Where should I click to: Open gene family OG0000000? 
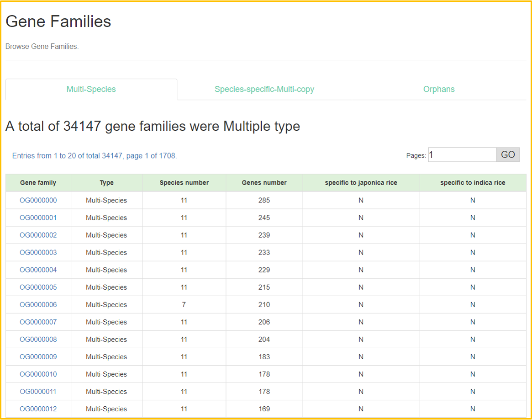[38, 200]
